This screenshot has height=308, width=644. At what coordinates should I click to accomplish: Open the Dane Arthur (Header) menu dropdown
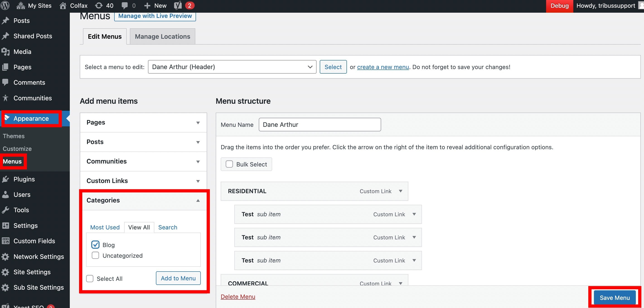pyautogui.click(x=232, y=67)
